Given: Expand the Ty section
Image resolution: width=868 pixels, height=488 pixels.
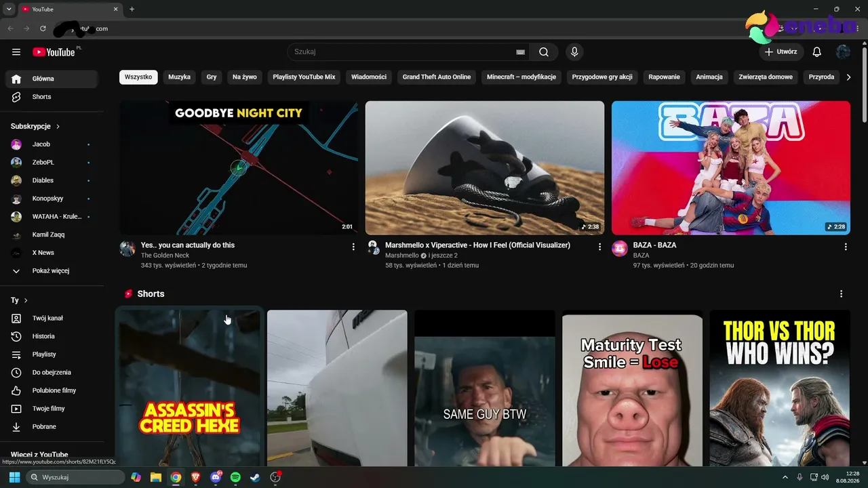Looking at the screenshot, I should (20, 300).
